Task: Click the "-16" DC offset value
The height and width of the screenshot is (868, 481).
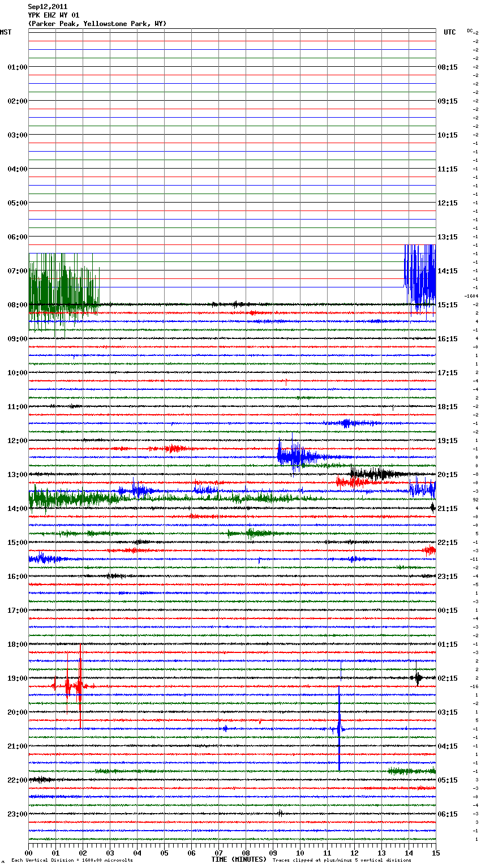Action: [474, 686]
